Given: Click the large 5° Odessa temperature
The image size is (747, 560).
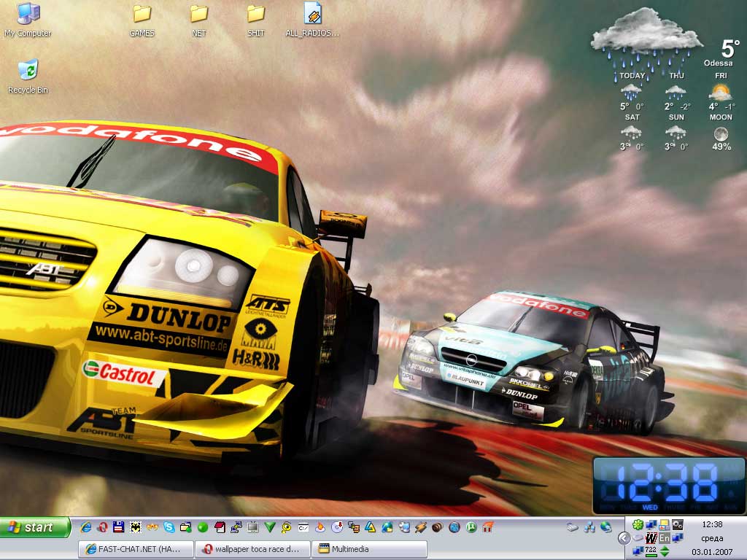Looking at the screenshot, I should [x=729, y=49].
